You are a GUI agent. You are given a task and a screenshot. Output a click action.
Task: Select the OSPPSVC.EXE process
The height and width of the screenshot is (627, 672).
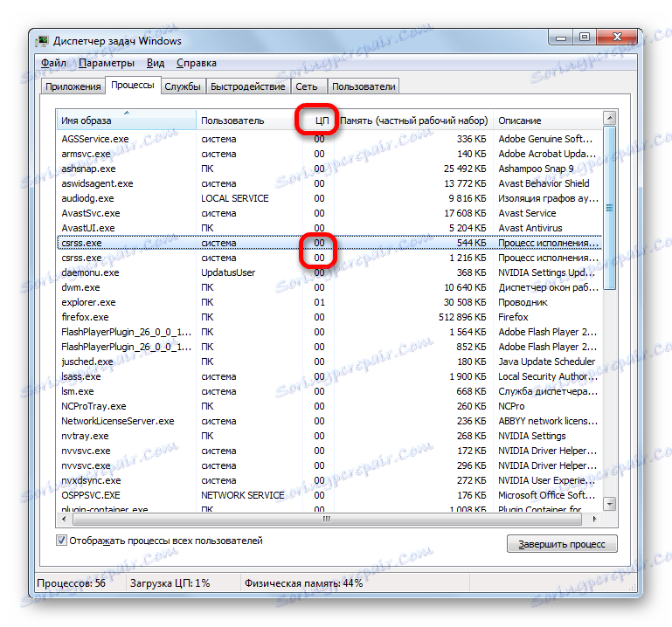click(x=329, y=495)
